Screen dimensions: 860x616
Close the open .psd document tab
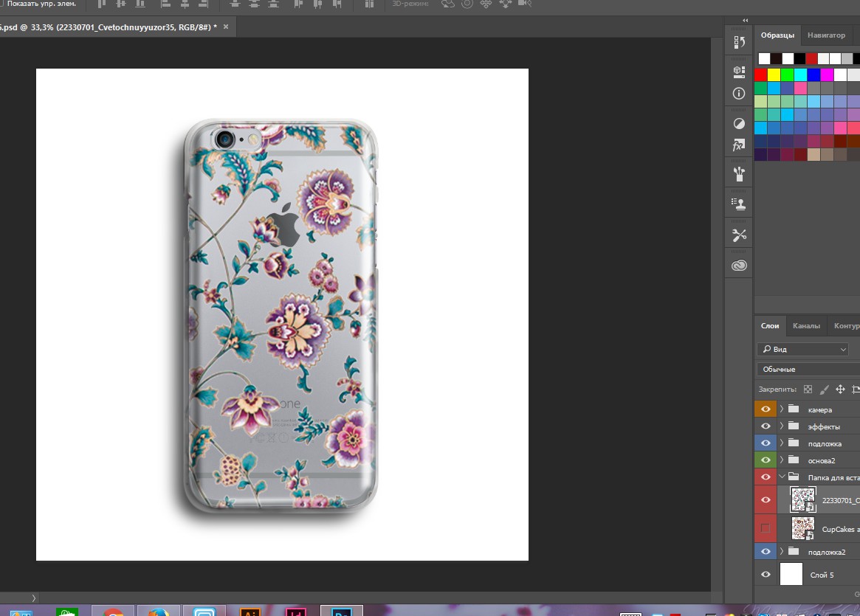[x=226, y=27]
